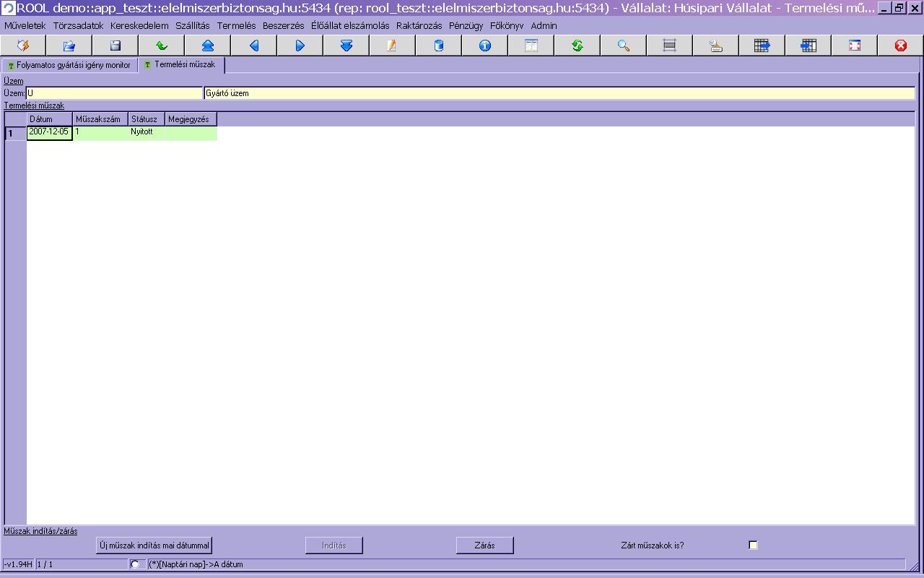Click the blue database cylinder icon
The height and width of the screenshot is (578, 924).
[x=438, y=46]
